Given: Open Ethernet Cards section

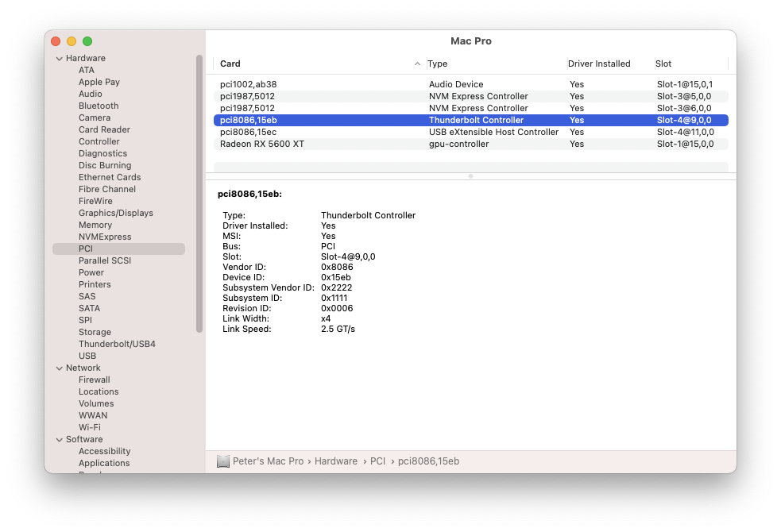Looking at the screenshot, I should click(110, 178).
